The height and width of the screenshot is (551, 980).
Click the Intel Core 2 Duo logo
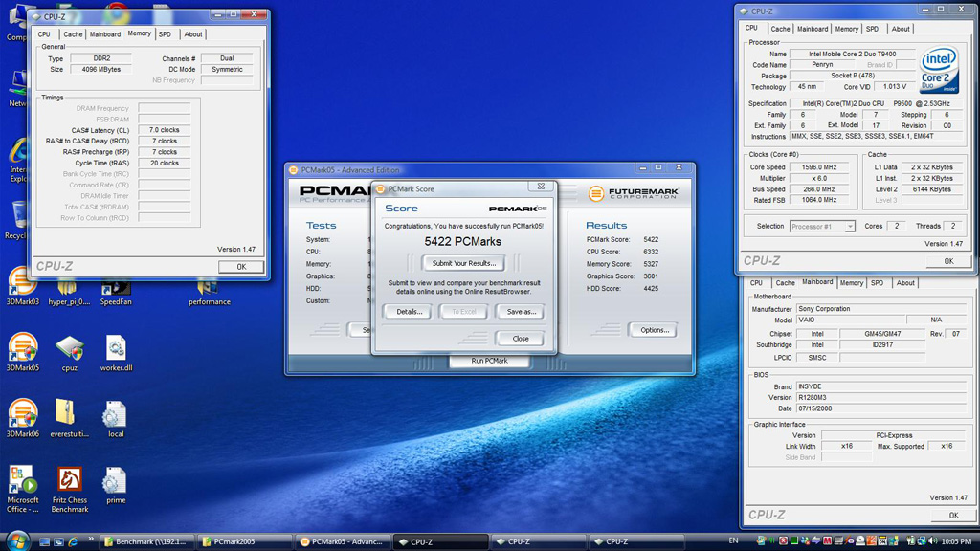click(x=939, y=70)
